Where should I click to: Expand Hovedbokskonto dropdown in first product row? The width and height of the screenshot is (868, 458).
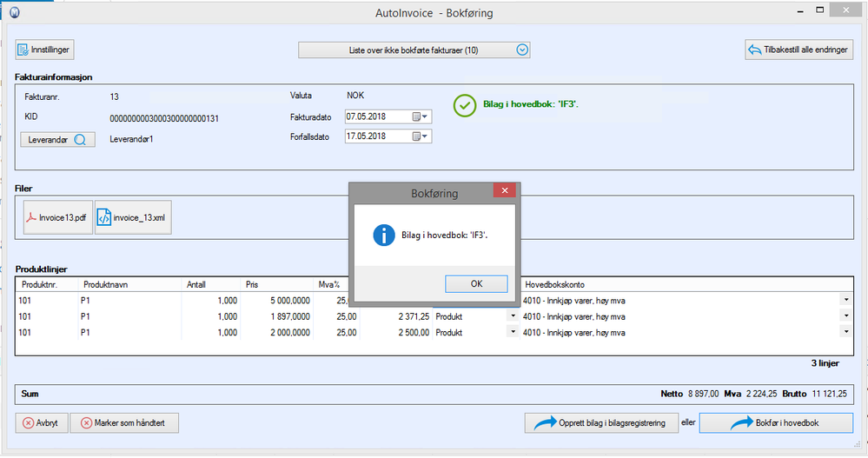click(x=846, y=299)
